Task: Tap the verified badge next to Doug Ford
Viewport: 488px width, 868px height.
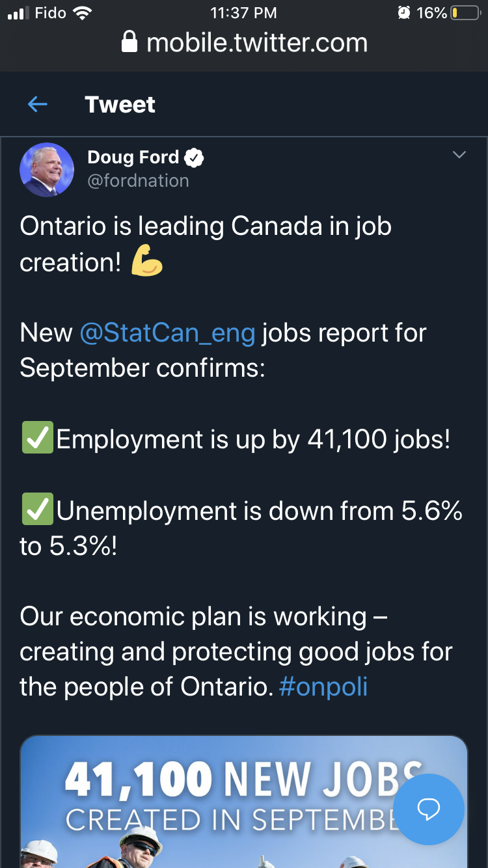Action: (x=194, y=157)
